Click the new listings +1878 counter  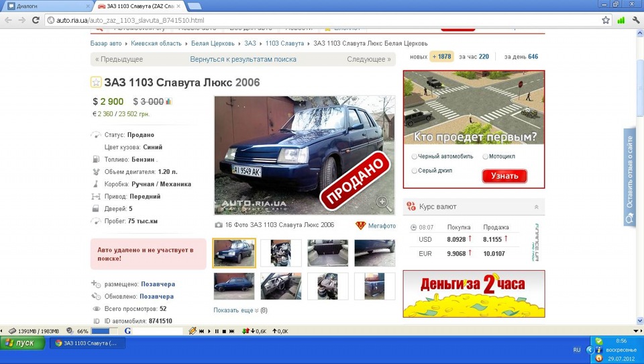pos(441,57)
